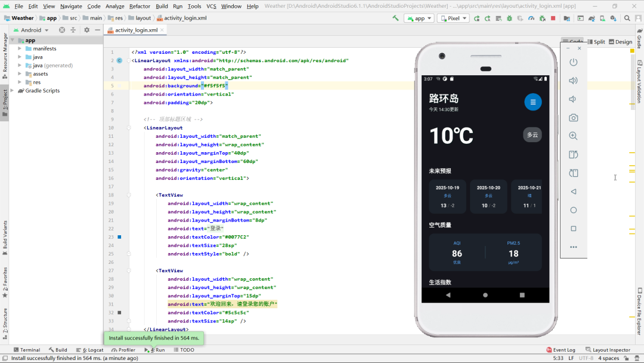
Task: Expand the Gradle Scripts node
Action: pyautogui.click(x=13, y=90)
